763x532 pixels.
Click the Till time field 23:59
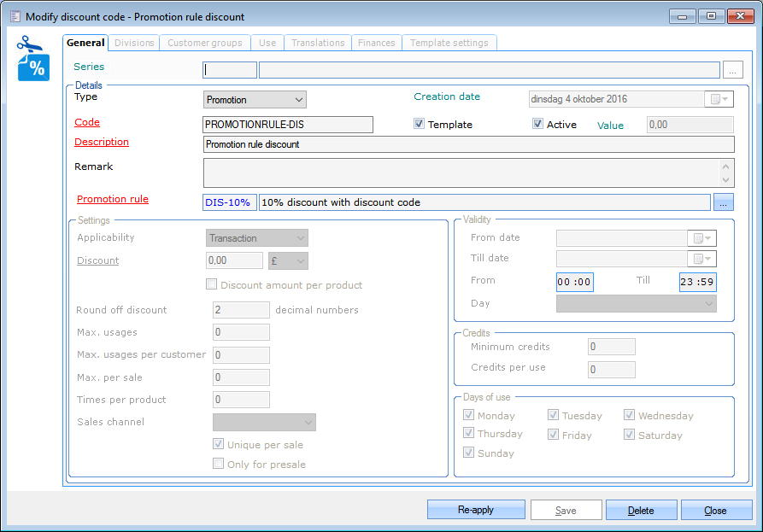pyautogui.click(x=698, y=282)
